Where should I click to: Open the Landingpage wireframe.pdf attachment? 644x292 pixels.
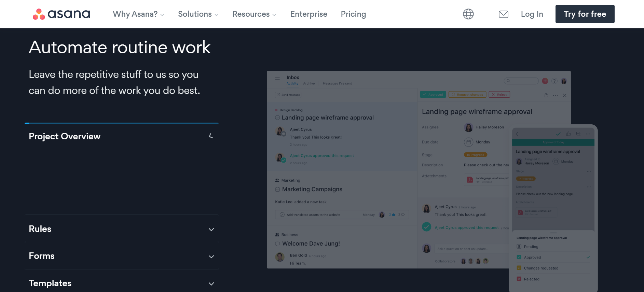pyautogui.click(x=487, y=179)
